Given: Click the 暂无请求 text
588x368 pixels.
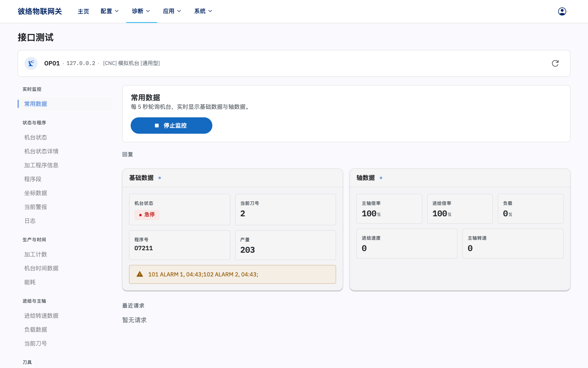Looking at the screenshot, I should [x=134, y=320].
